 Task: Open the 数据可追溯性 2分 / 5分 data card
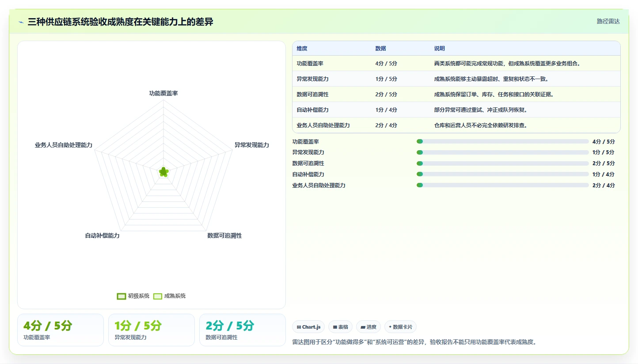tap(243, 330)
